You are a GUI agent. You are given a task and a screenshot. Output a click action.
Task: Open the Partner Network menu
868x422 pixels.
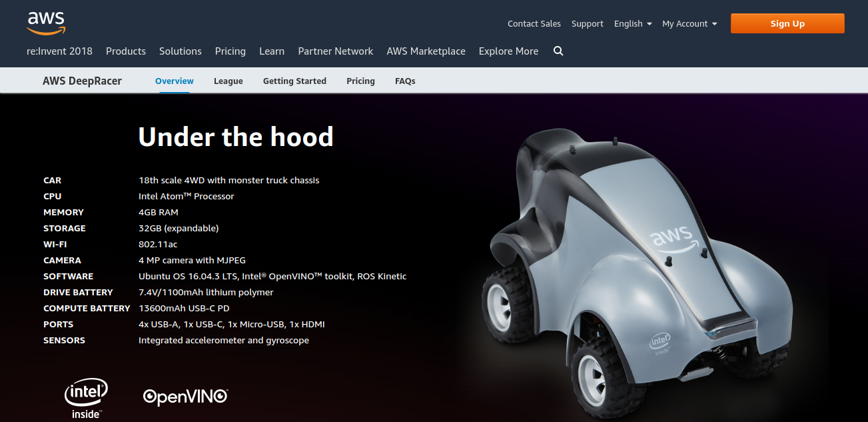pyautogui.click(x=336, y=51)
